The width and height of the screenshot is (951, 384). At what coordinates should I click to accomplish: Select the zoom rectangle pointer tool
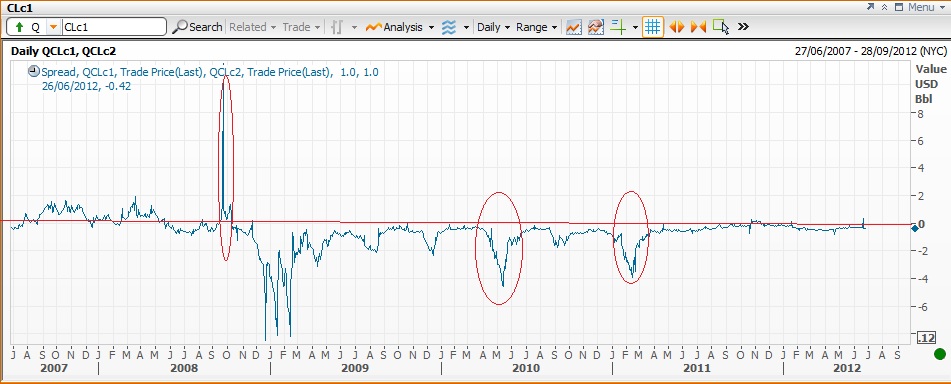(721, 27)
